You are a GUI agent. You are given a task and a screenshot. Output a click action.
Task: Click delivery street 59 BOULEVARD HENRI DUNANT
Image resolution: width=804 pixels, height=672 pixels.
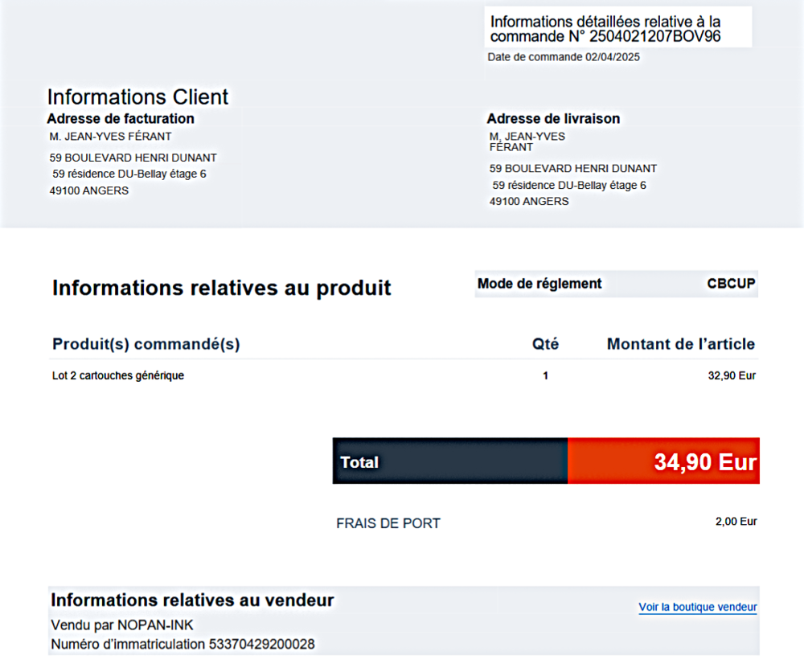[x=572, y=169]
